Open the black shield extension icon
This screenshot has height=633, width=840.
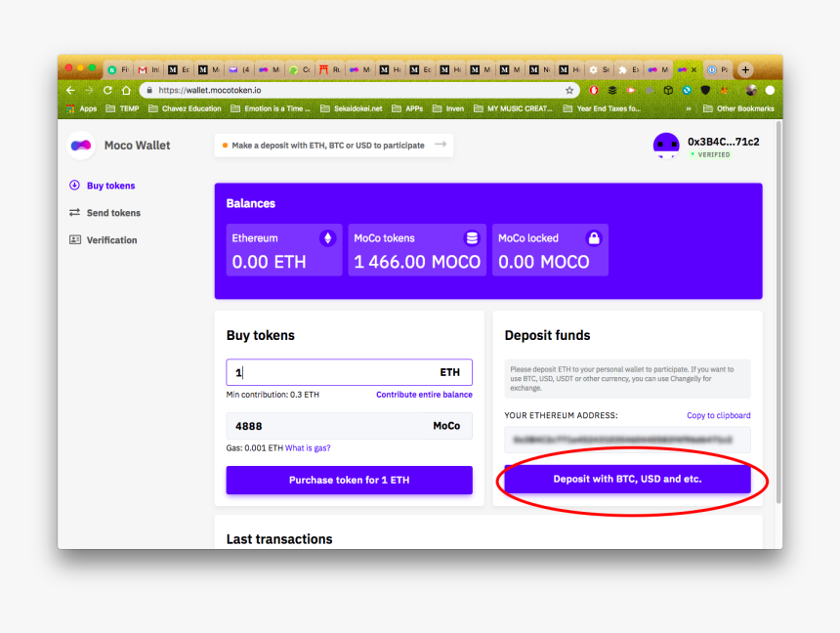[705, 90]
